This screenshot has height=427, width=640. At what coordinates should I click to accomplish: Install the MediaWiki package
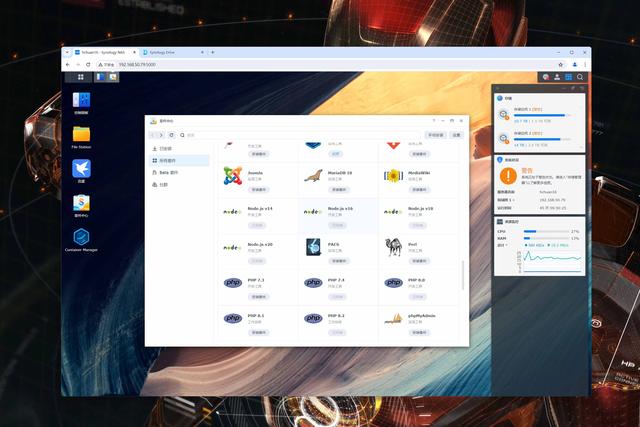click(419, 189)
